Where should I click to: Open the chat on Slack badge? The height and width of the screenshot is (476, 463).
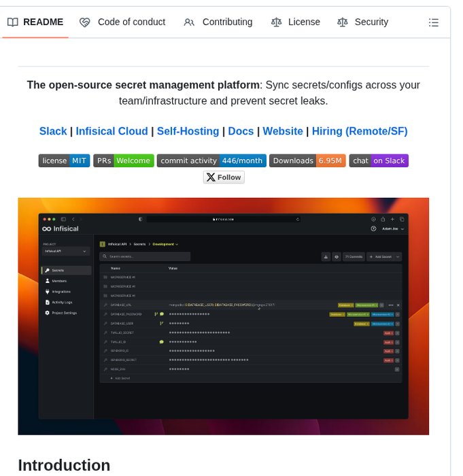pos(379,160)
